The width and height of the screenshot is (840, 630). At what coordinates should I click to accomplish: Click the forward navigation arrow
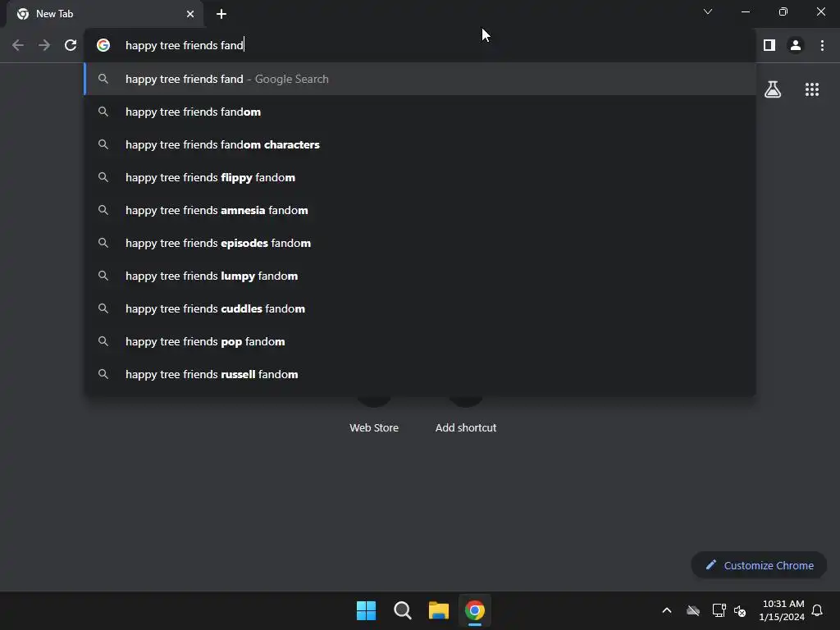tap(44, 45)
